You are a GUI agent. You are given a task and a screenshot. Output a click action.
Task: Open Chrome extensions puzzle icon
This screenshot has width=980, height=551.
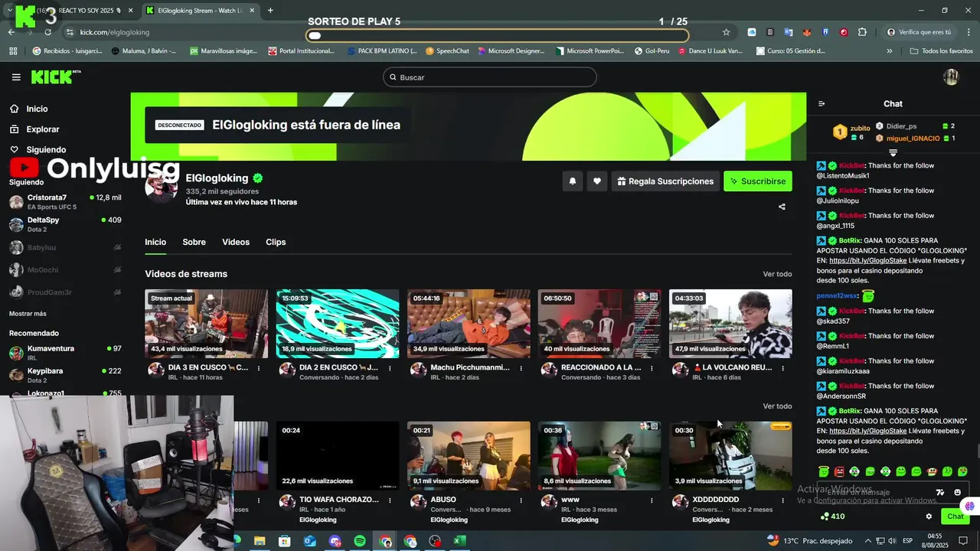point(862,32)
